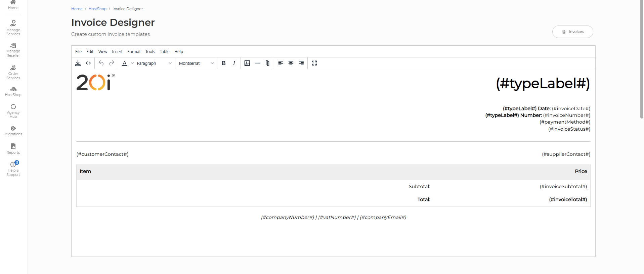The width and height of the screenshot is (644, 274).
Task: Toggle italic formatting
Action: pyautogui.click(x=234, y=63)
